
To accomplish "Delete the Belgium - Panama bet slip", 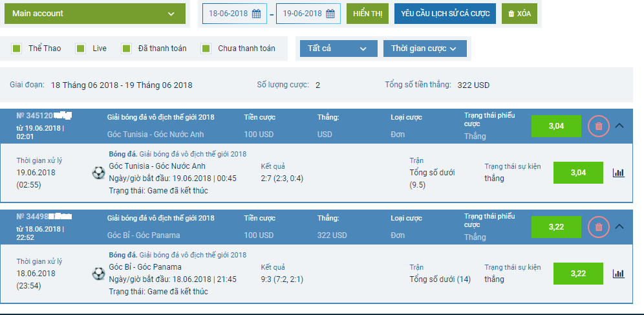I will (599, 226).
